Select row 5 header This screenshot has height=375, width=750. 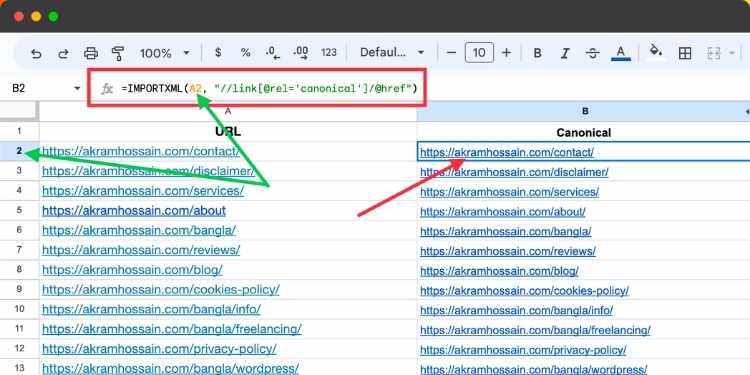click(x=19, y=210)
